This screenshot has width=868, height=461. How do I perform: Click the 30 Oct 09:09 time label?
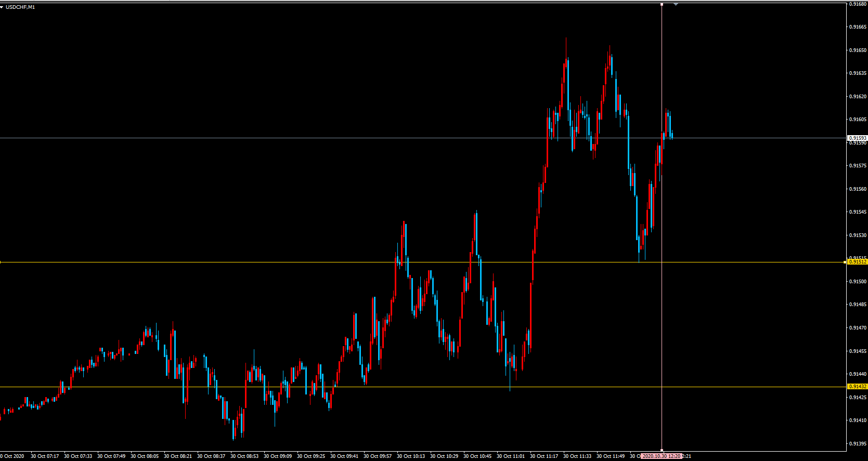point(278,456)
